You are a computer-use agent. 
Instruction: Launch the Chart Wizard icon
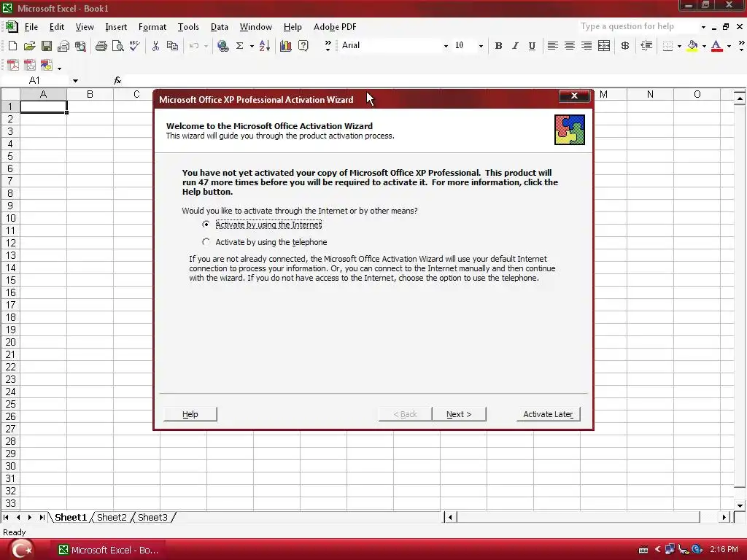[x=286, y=46]
